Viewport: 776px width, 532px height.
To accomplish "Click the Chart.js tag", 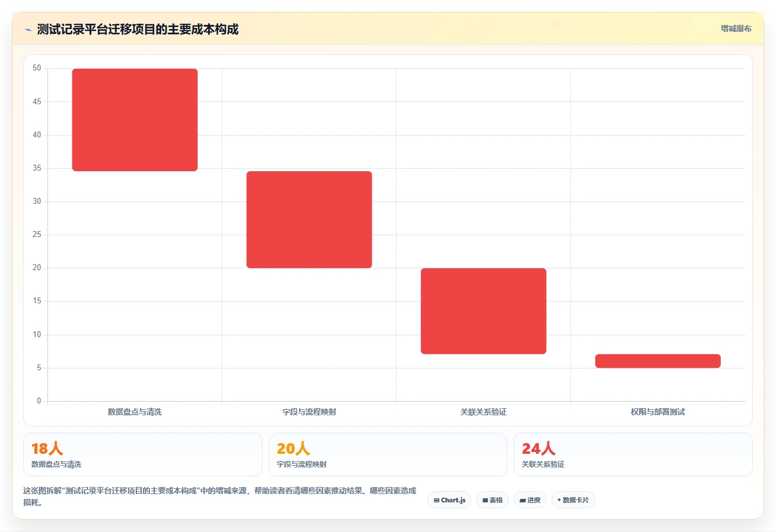I will (449, 500).
